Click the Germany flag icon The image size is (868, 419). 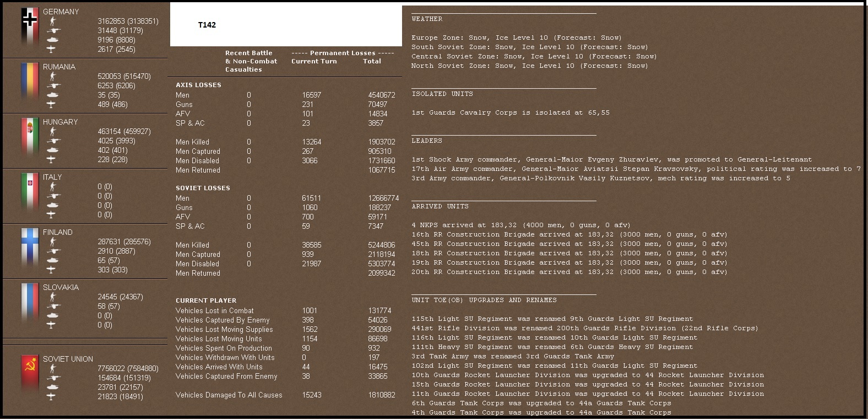(30, 28)
